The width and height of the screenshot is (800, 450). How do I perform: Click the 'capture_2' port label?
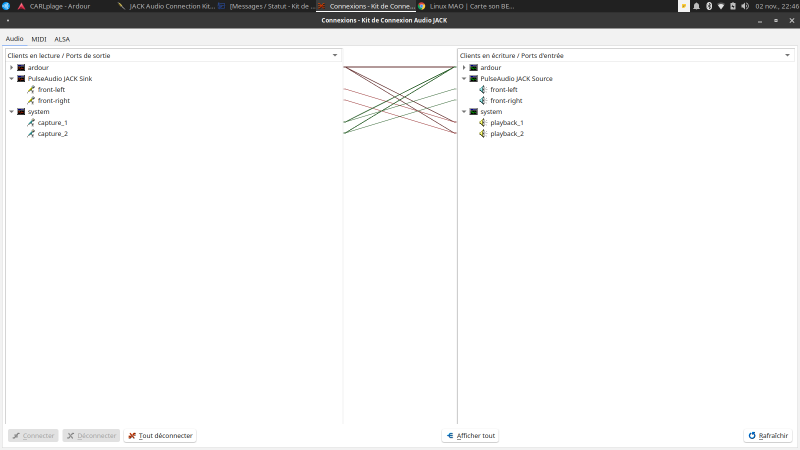[x=53, y=134]
